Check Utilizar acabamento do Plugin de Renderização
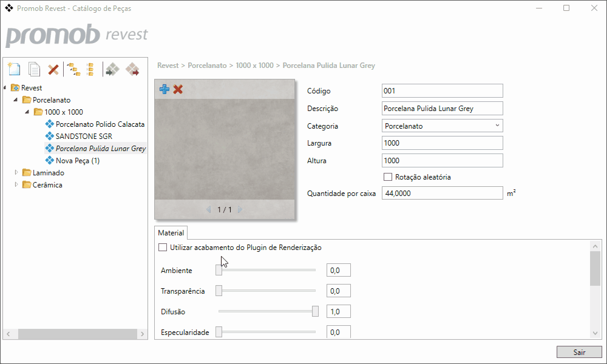Viewport: 607px width, 364px height. 163,248
